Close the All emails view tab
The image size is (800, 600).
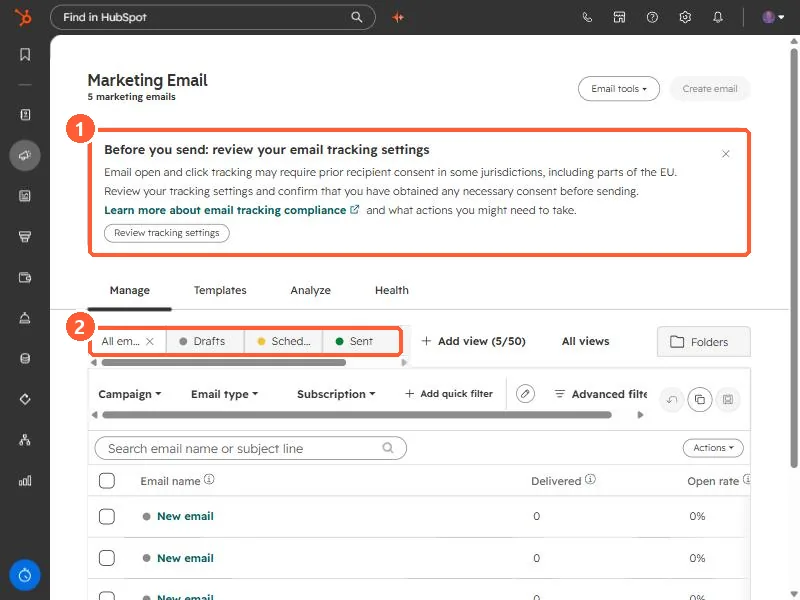click(150, 341)
